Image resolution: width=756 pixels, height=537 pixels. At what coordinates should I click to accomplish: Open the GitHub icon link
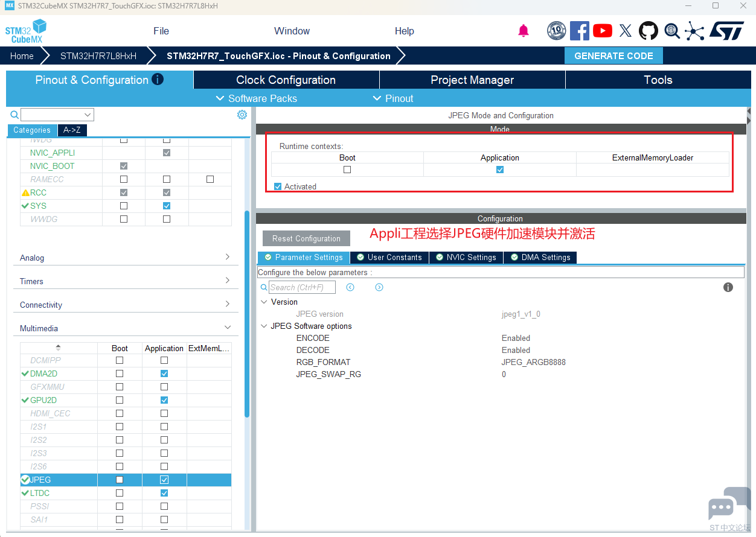(x=649, y=31)
